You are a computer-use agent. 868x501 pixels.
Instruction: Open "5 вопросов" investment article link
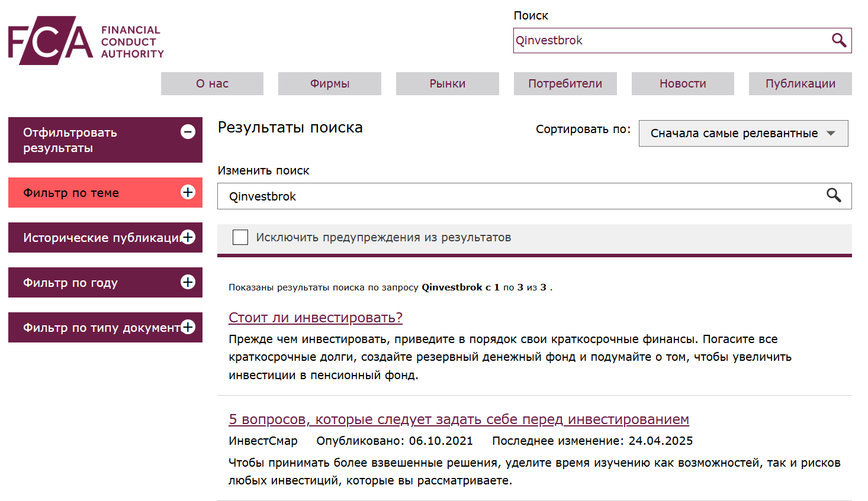pyautogui.click(x=459, y=419)
